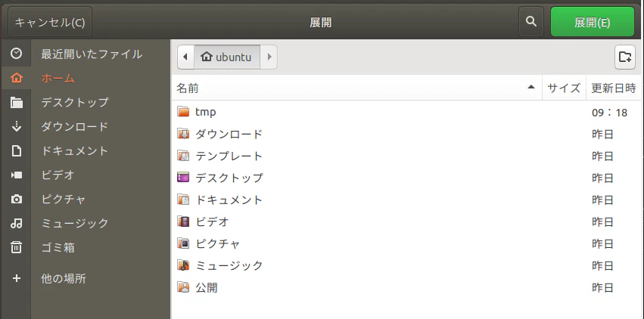
Task: Cancel the dialog with キャンセル(C)
Action: tap(50, 21)
